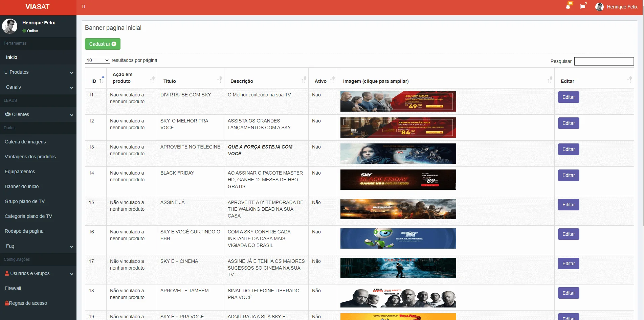Enlarge the cinema banner image row 17
644x320 pixels.
(398, 268)
